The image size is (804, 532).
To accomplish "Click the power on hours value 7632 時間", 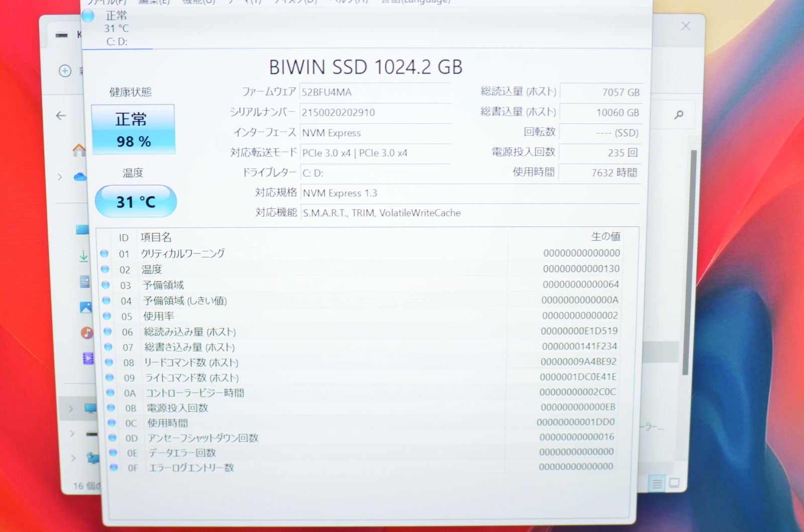I will coord(599,172).
